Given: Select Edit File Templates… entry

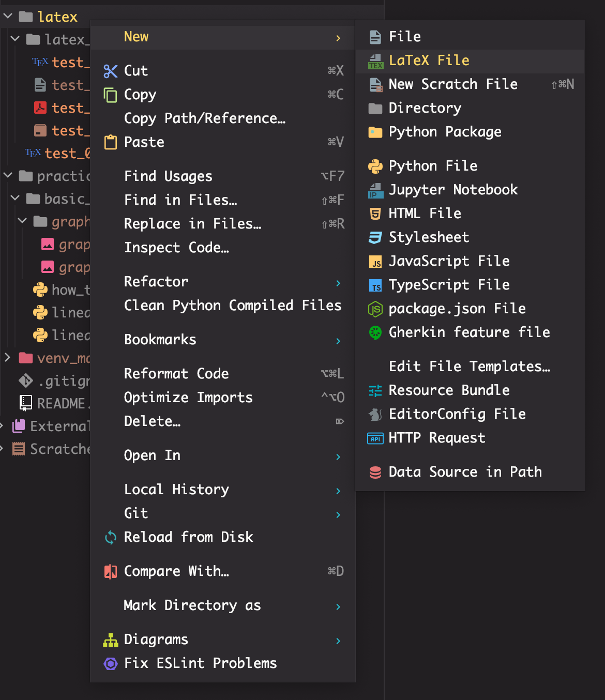Looking at the screenshot, I should click(x=470, y=367).
